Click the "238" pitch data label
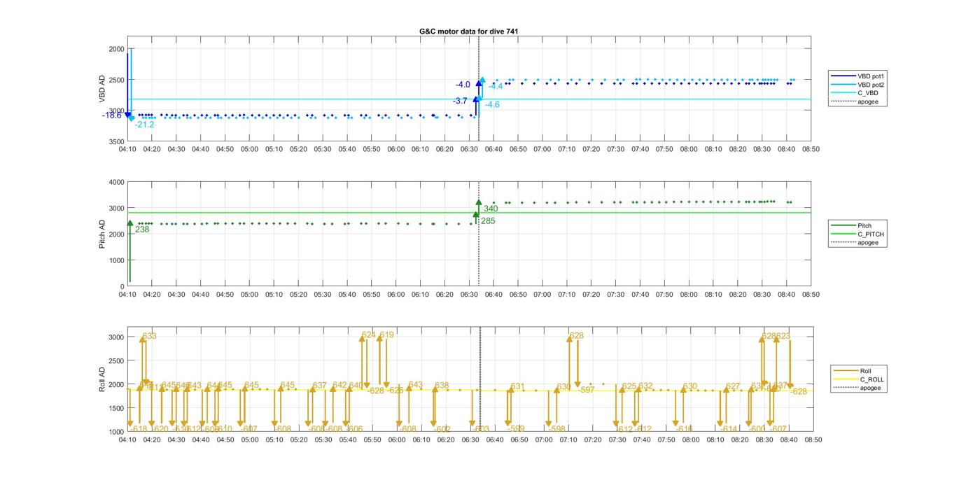Screen dimensions: 980x485 [141, 230]
